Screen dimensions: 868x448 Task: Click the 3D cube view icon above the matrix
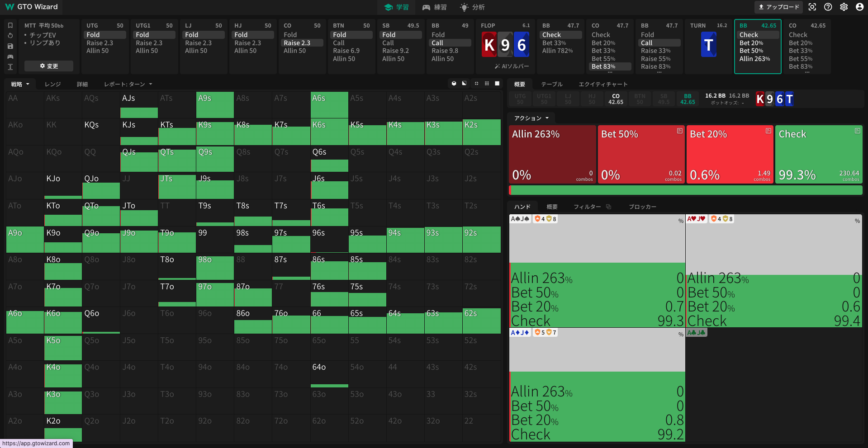coord(454,84)
